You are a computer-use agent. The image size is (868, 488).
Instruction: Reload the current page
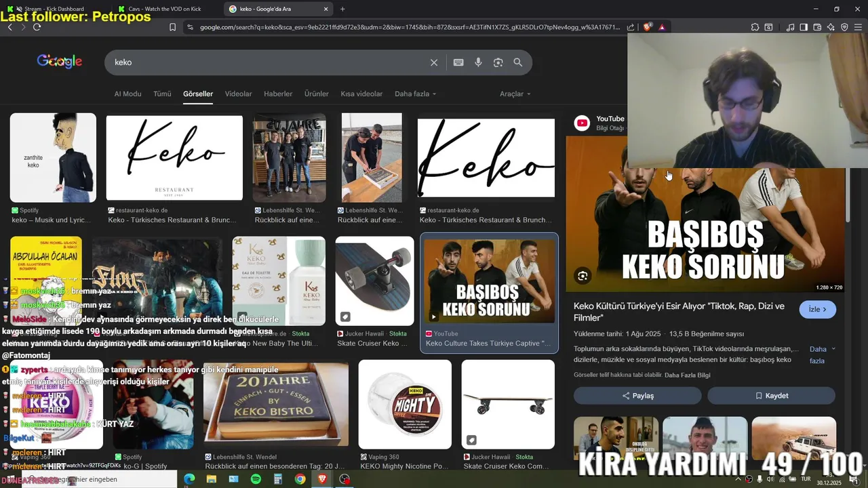[37, 27]
